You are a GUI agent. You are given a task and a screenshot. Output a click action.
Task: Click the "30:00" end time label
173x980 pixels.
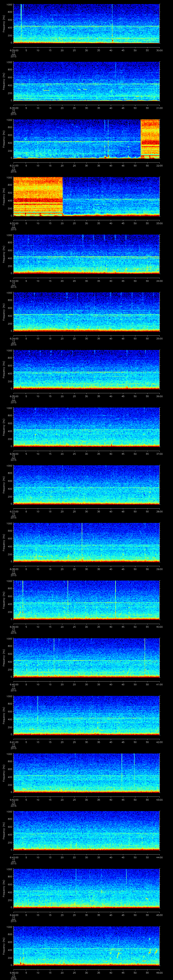click(x=160, y=50)
